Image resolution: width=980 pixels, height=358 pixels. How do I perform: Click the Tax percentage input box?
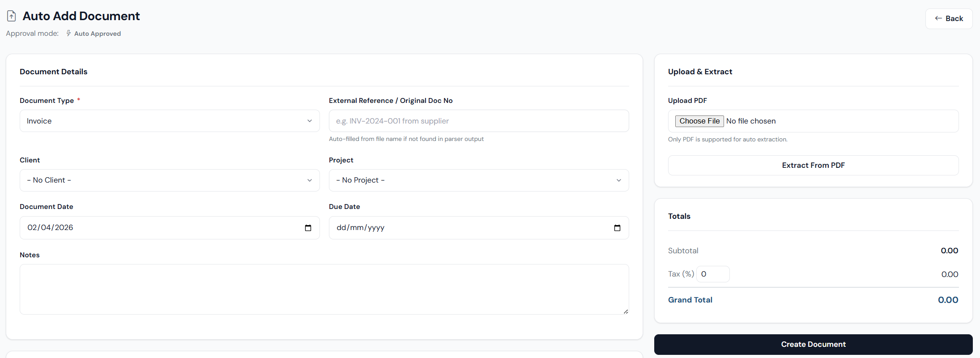click(x=712, y=274)
